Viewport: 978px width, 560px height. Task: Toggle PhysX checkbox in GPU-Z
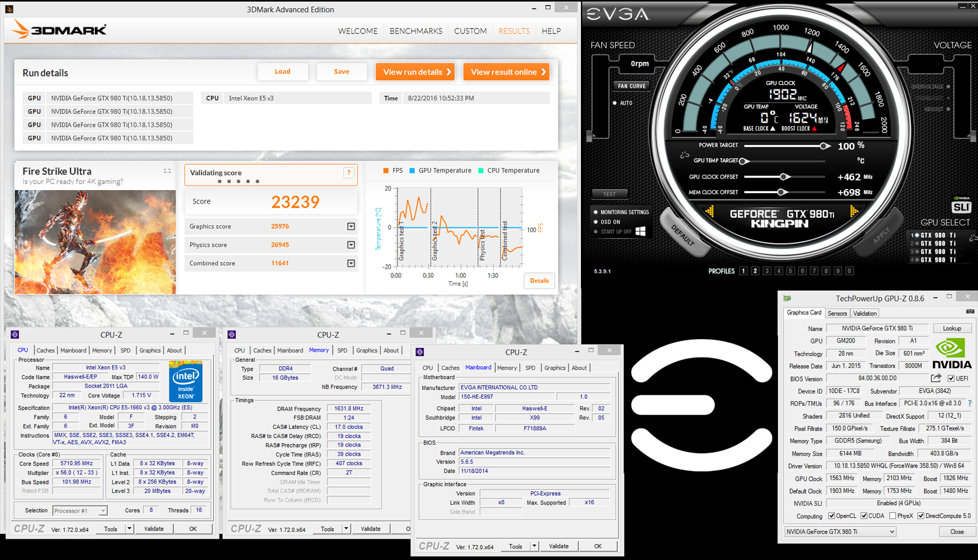tap(892, 516)
